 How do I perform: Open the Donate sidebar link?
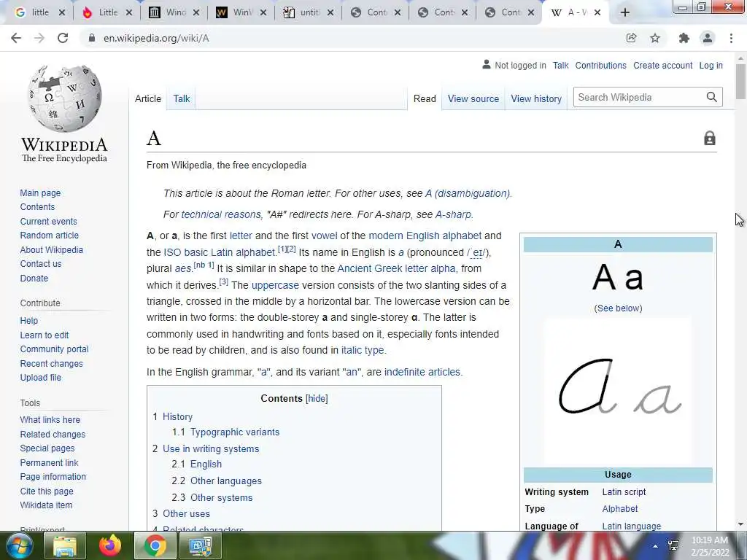coord(34,278)
